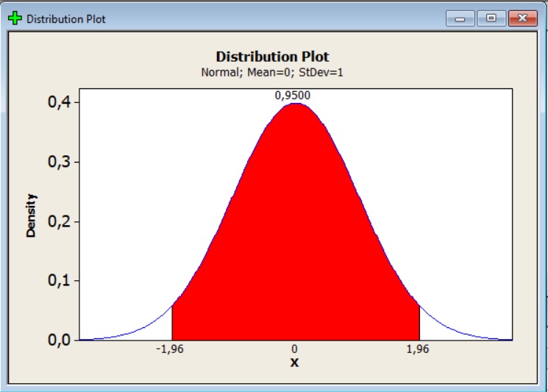Minimize the Distribution Plot window
This screenshot has height=392, width=548.
tap(463, 18)
